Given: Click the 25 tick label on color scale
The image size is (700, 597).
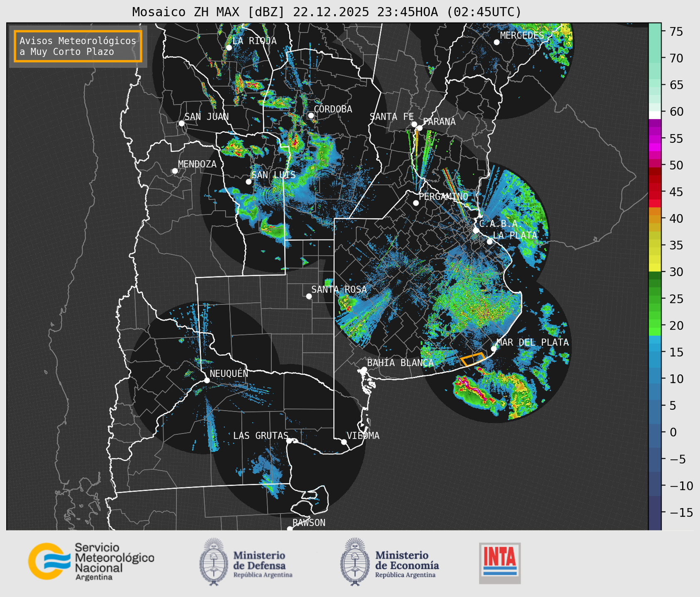Looking at the screenshot, I should coord(677,299).
